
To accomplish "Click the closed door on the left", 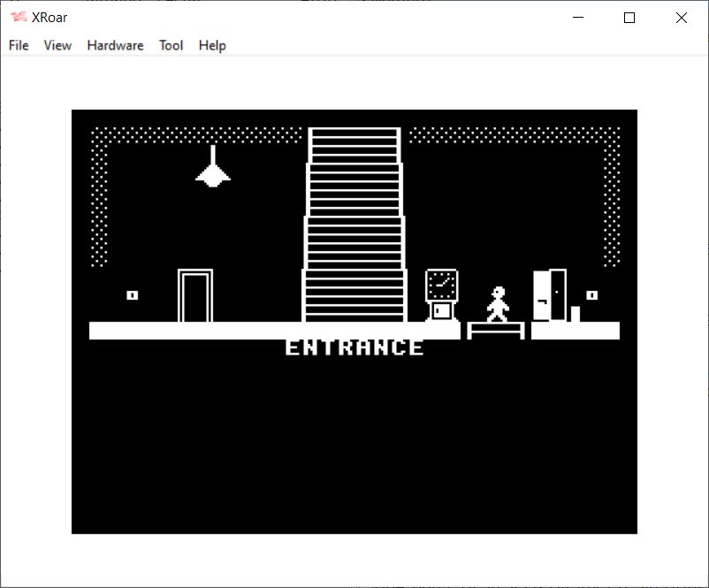I will pyautogui.click(x=195, y=296).
